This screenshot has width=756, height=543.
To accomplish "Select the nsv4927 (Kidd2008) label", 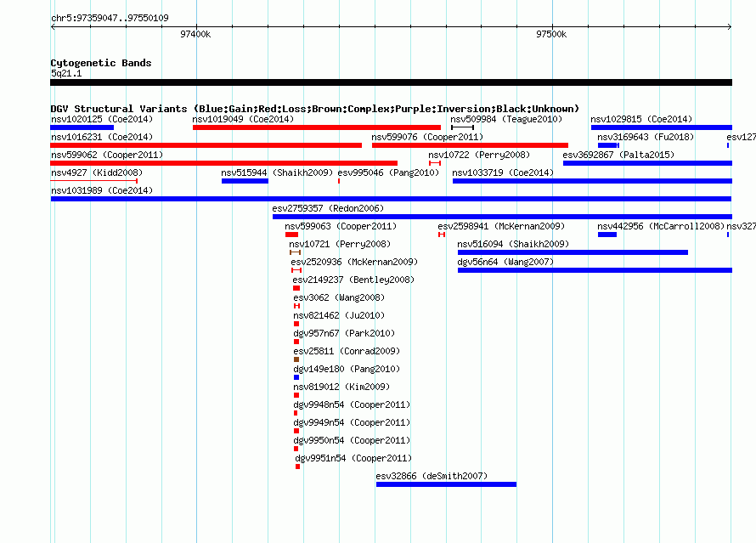I will 97,173.
